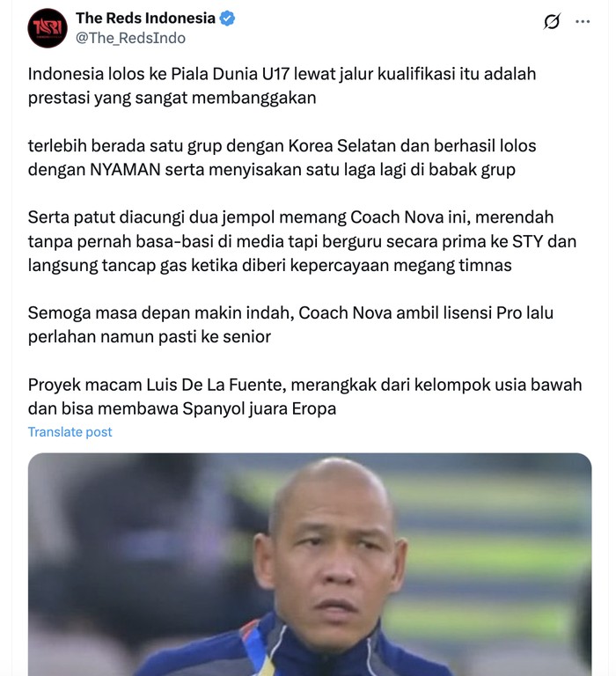Click the paragraph starting 'Proyek macam Luis'
Image resolution: width=616 pixels, height=676 pixels.
(x=304, y=396)
